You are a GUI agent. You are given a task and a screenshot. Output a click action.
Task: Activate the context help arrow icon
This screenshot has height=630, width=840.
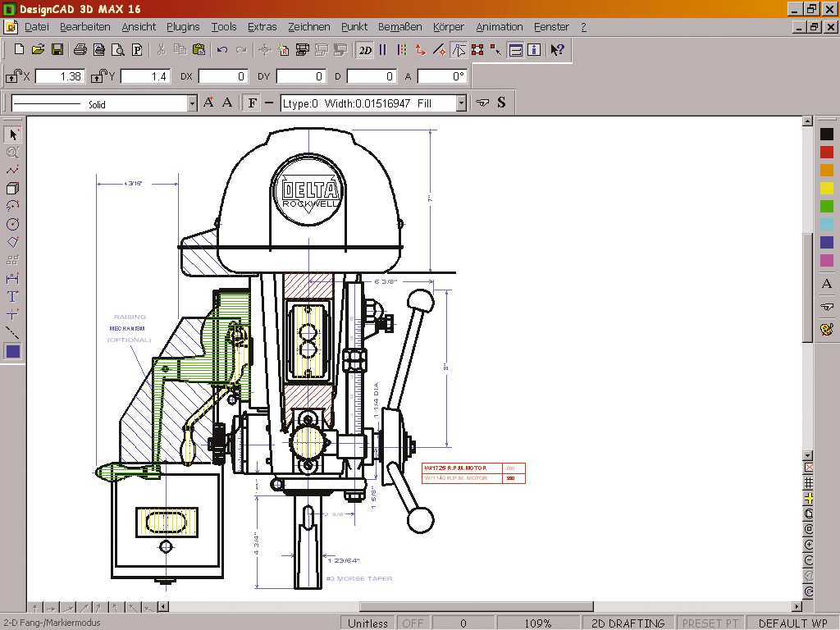(x=556, y=50)
